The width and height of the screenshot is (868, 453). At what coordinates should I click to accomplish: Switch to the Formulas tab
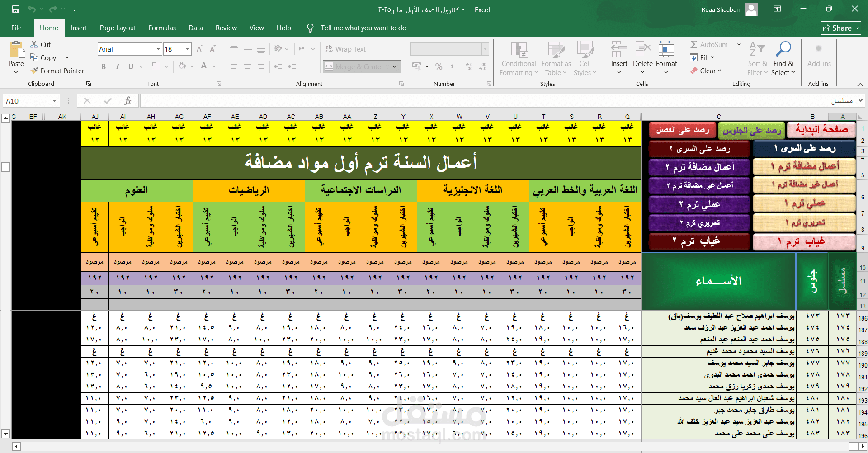(162, 28)
